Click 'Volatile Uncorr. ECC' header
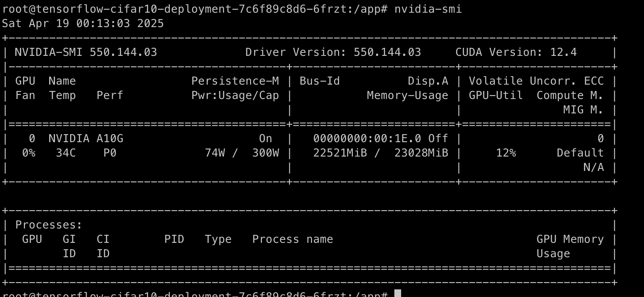644x297 pixels. click(537, 81)
